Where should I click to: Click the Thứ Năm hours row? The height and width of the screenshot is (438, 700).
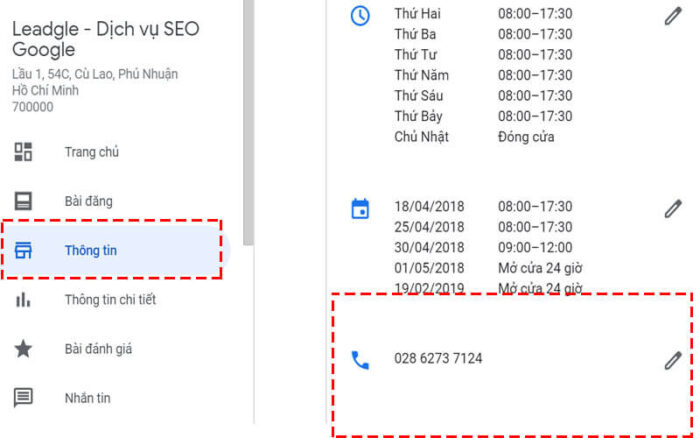point(483,75)
